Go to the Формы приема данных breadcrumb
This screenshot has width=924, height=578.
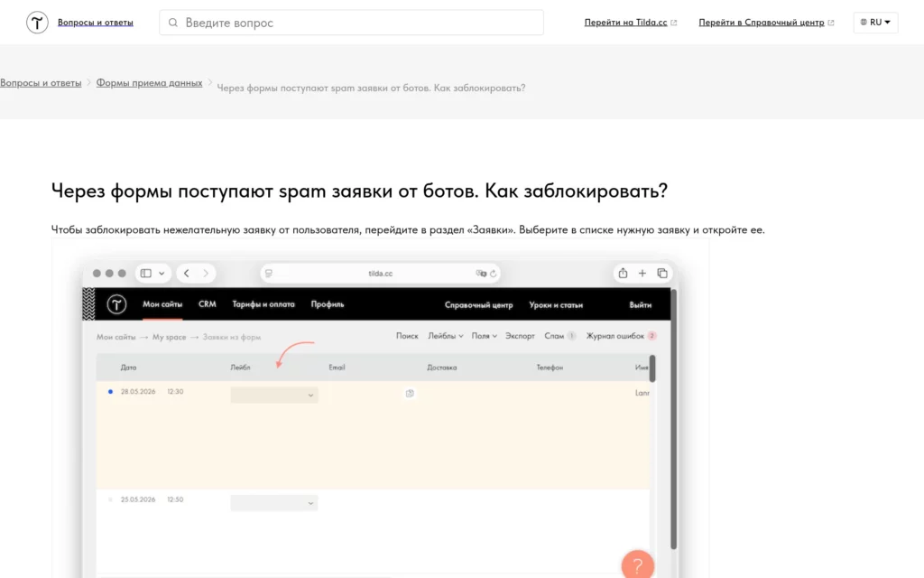pyautogui.click(x=149, y=83)
